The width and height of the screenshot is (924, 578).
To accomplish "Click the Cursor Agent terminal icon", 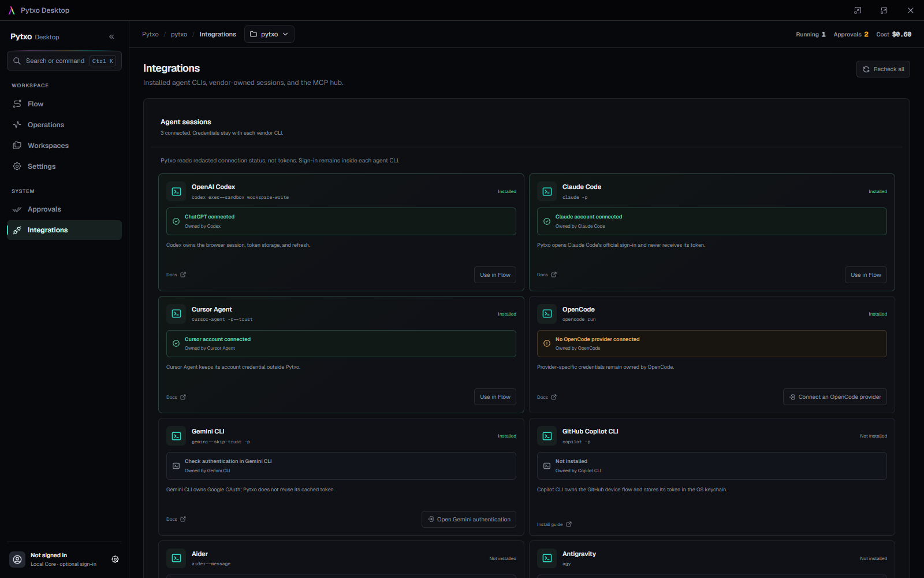I will pos(176,314).
